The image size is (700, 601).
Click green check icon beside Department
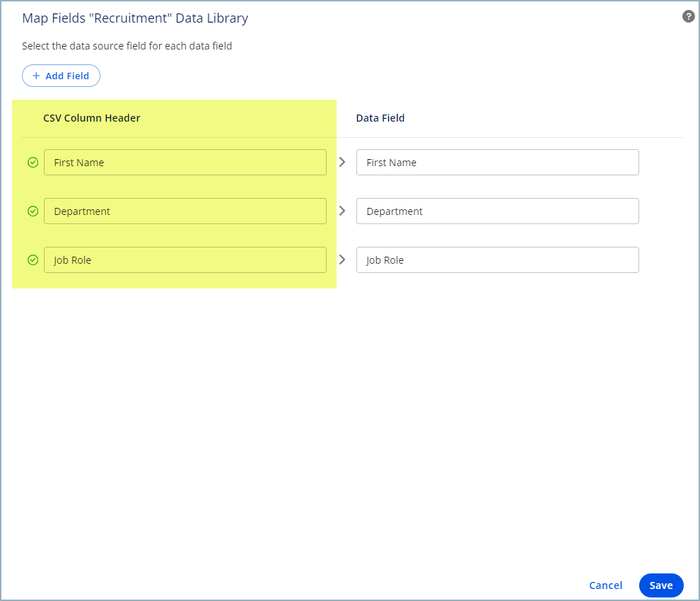[33, 211]
